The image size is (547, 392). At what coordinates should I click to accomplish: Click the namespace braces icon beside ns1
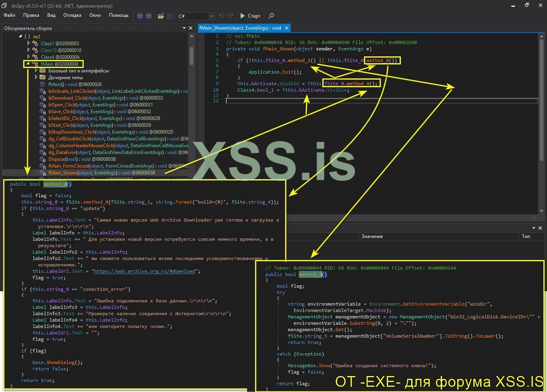pos(27,37)
